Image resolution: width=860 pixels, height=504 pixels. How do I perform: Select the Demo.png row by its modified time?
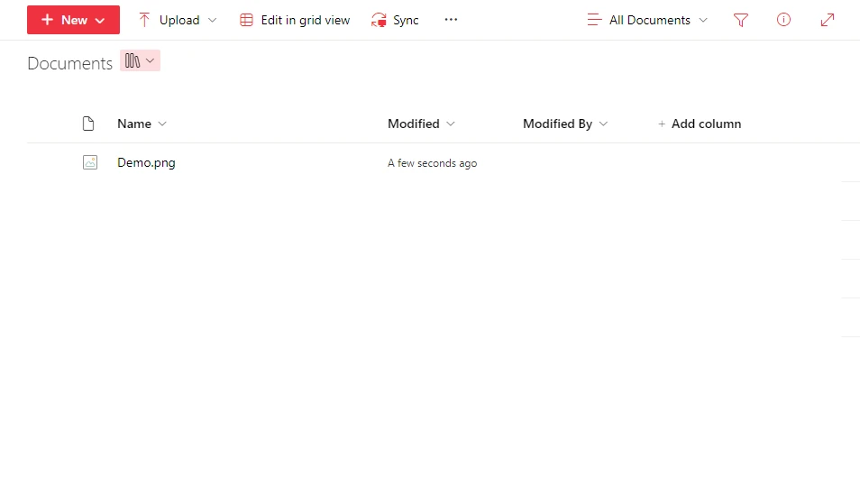(432, 163)
